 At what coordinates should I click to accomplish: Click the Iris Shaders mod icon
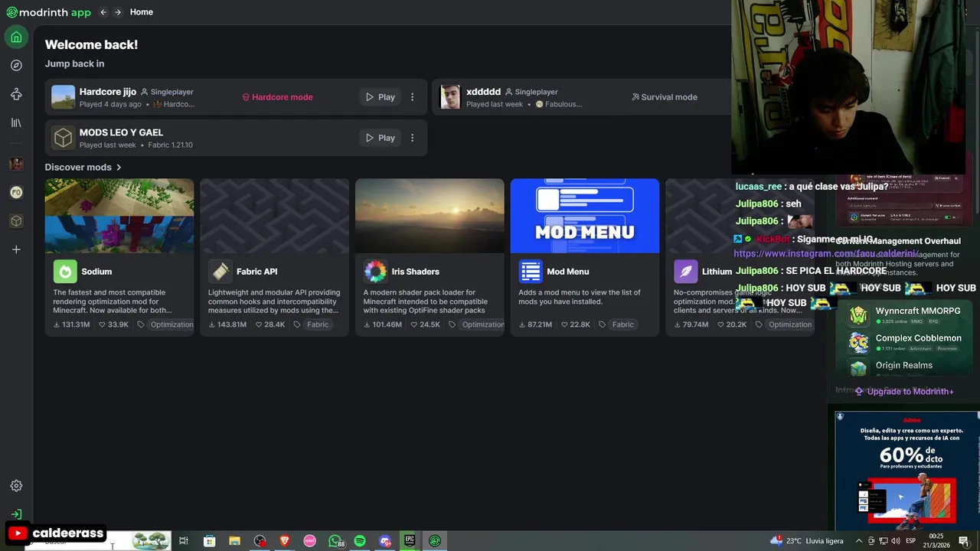point(375,272)
